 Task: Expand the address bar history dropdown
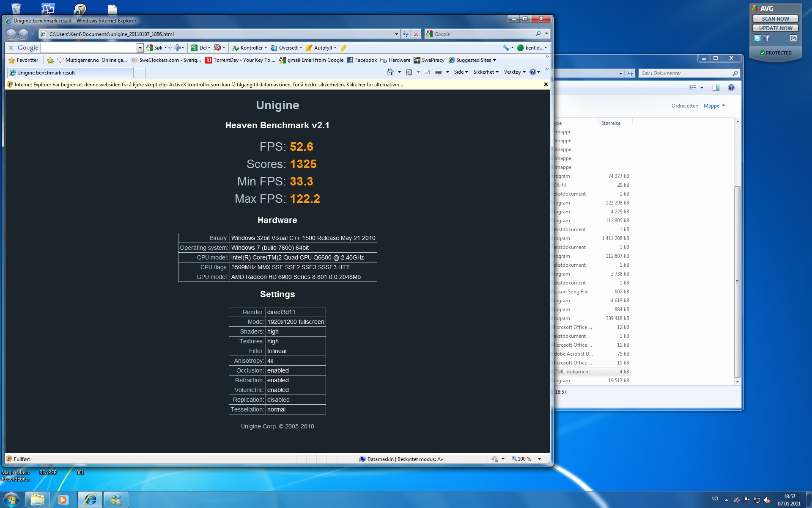pyautogui.click(x=396, y=34)
